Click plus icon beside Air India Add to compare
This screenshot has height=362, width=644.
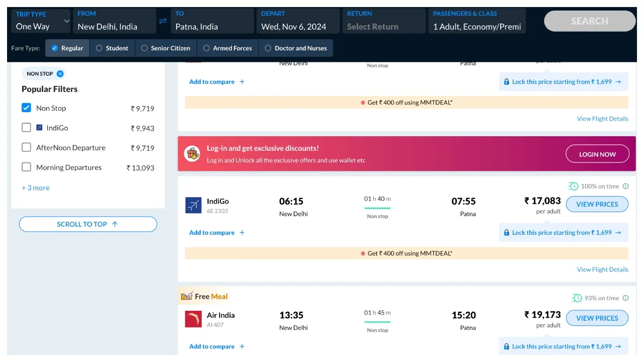pyautogui.click(x=242, y=346)
